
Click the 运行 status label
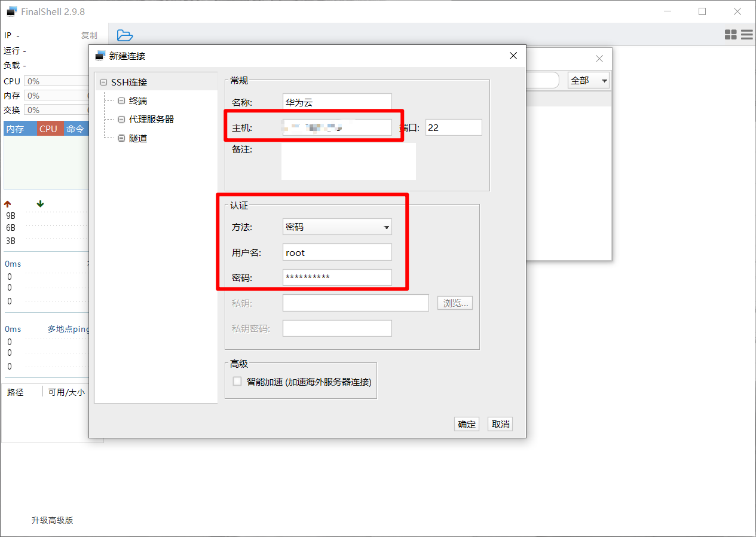[12, 51]
